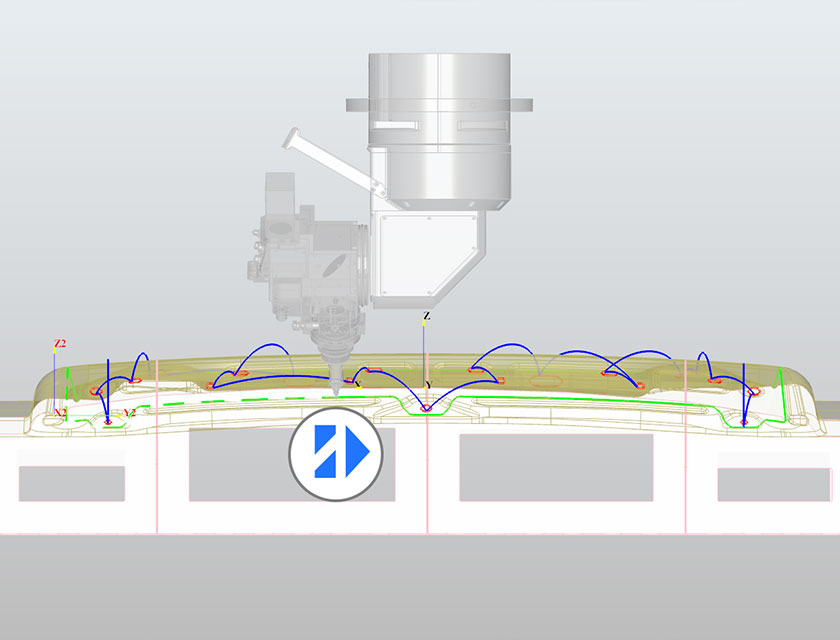Click the Y axis label at center origin
Screen dimensions: 840x640
tap(428, 385)
